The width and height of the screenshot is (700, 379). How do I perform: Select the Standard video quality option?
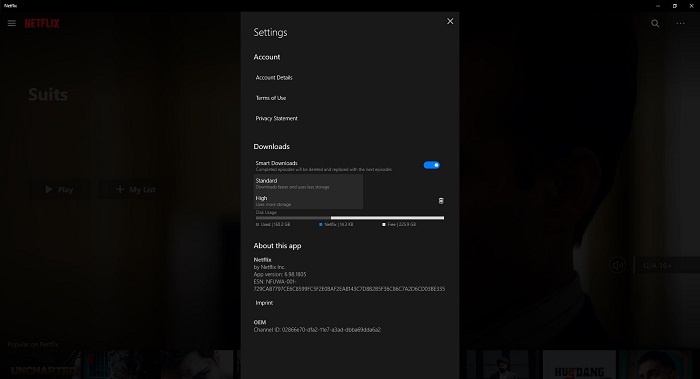coord(308,183)
